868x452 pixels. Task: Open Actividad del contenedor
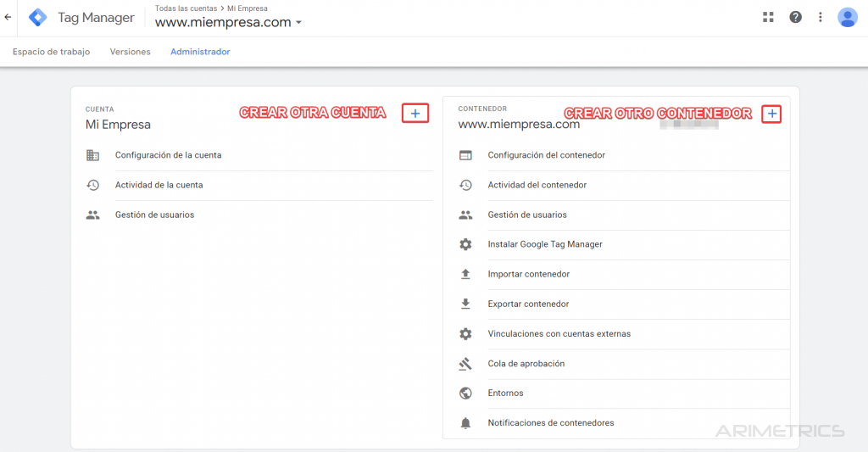pos(537,185)
